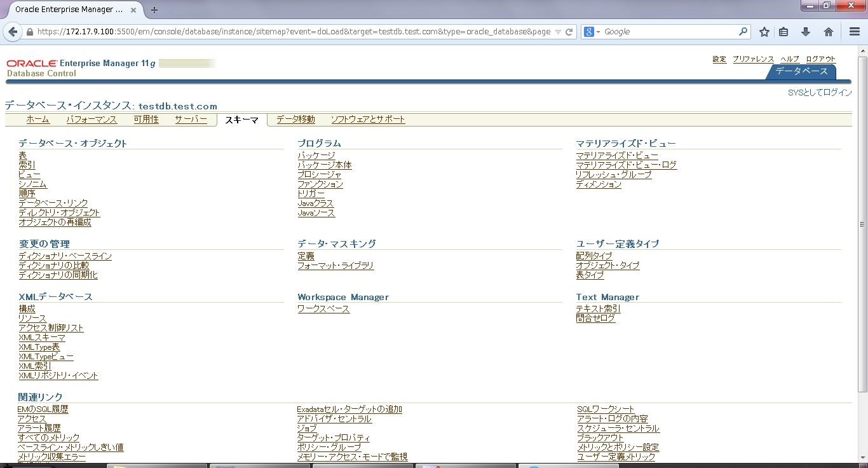
Task: Open the パッケージ link
Action: (x=316, y=156)
